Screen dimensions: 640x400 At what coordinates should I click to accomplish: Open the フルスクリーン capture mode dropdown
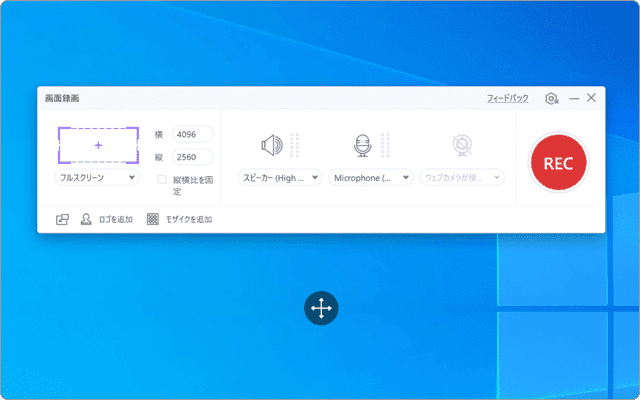pyautogui.click(x=97, y=178)
